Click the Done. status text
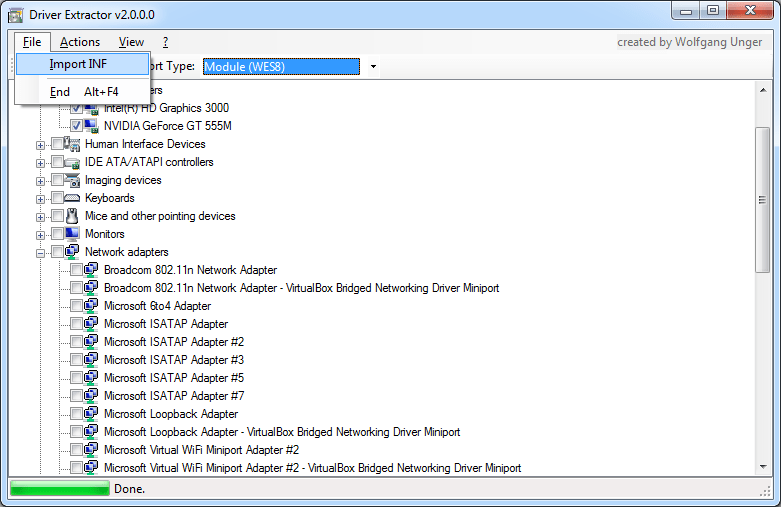The image size is (781, 507). coord(130,489)
